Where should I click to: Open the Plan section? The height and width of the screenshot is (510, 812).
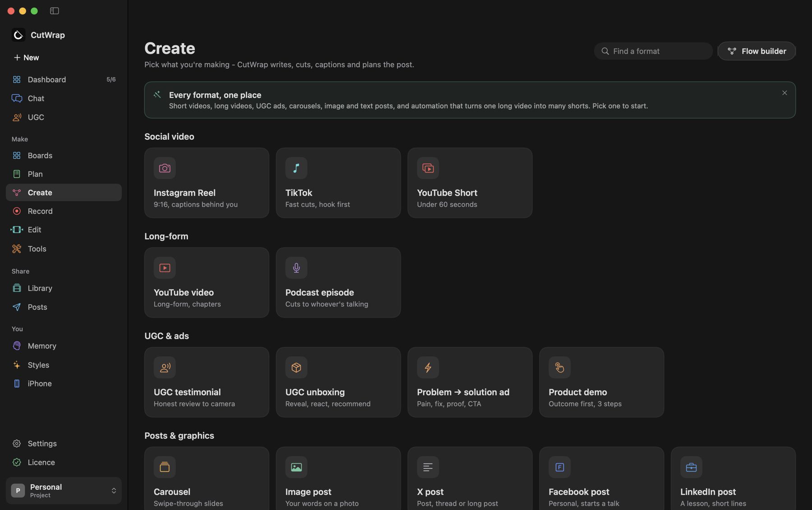64,174
